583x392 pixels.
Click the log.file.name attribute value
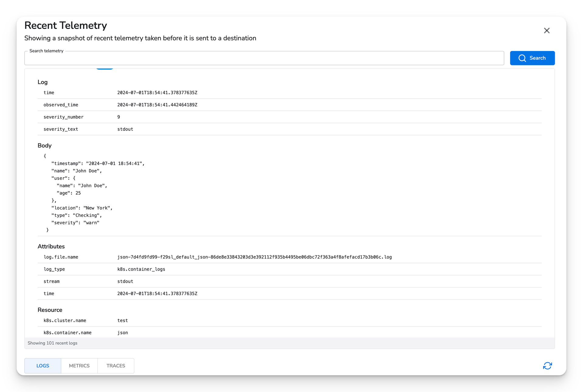click(x=254, y=257)
